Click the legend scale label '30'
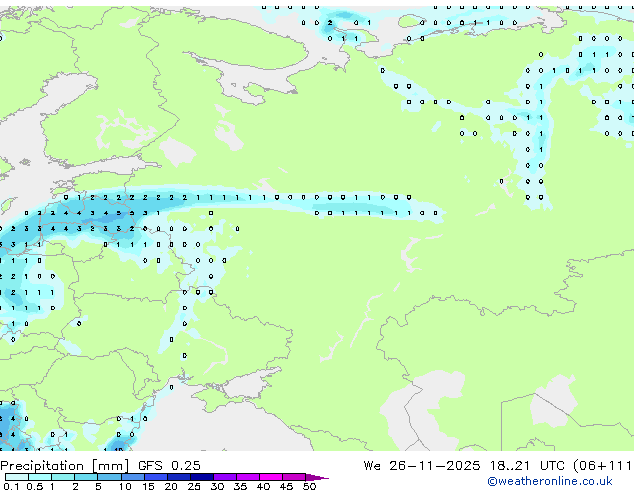 217,486
